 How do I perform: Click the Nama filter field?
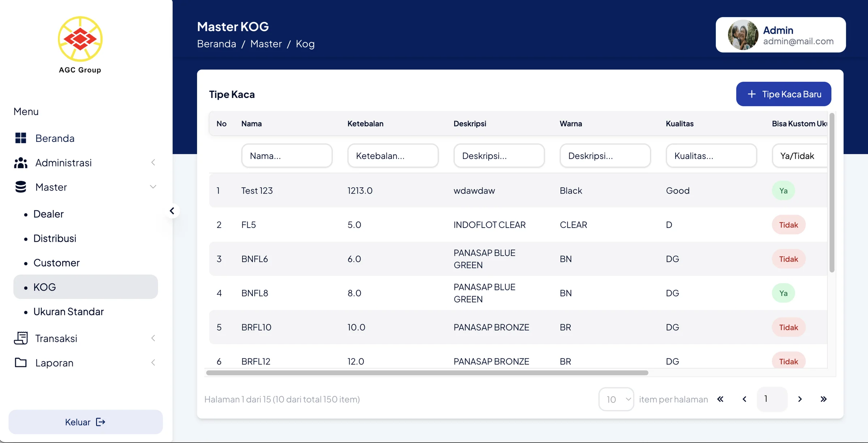point(287,156)
